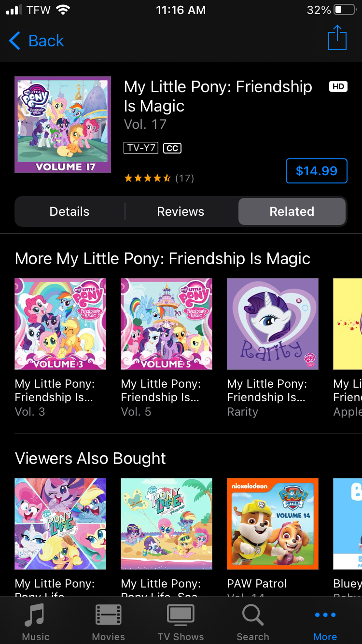Open the Rarity cover thumbnail

point(273,324)
